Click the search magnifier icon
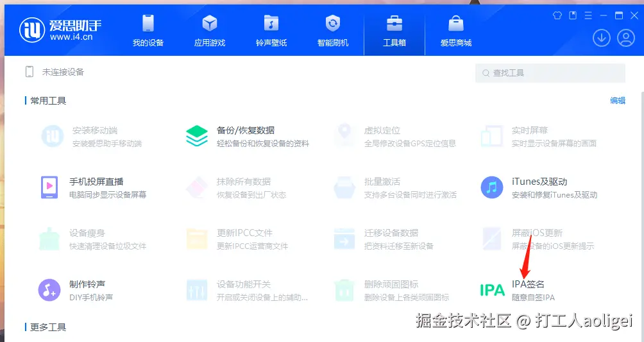 [x=486, y=73]
